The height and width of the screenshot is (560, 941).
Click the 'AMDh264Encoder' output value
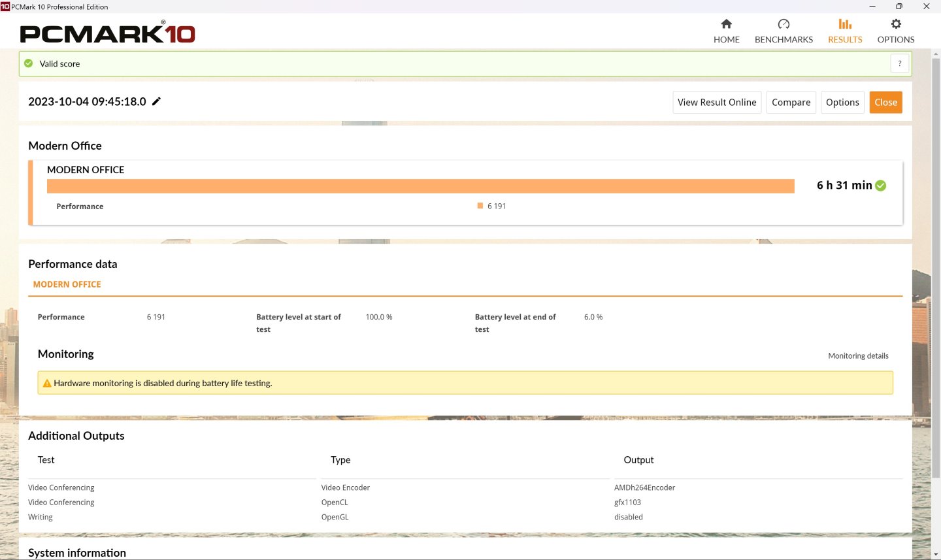point(644,487)
